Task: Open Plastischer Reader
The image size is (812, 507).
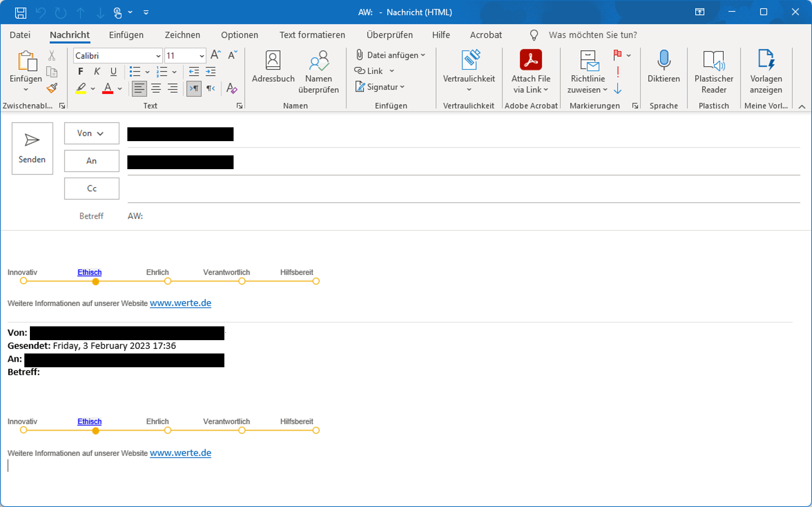Action: pyautogui.click(x=714, y=72)
